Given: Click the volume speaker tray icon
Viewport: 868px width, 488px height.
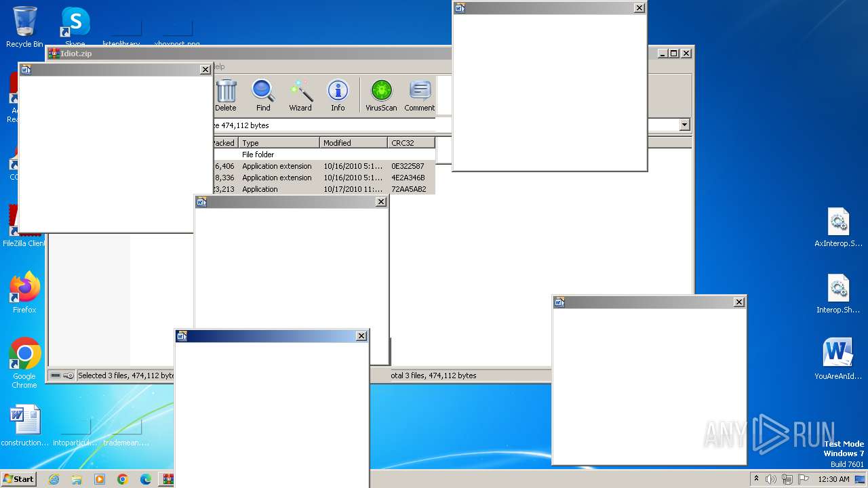Looking at the screenshot, I should tap(771, 479).
